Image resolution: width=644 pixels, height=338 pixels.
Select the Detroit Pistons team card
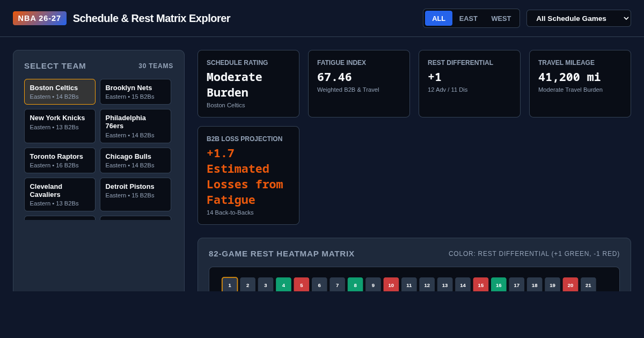[135, 195]
